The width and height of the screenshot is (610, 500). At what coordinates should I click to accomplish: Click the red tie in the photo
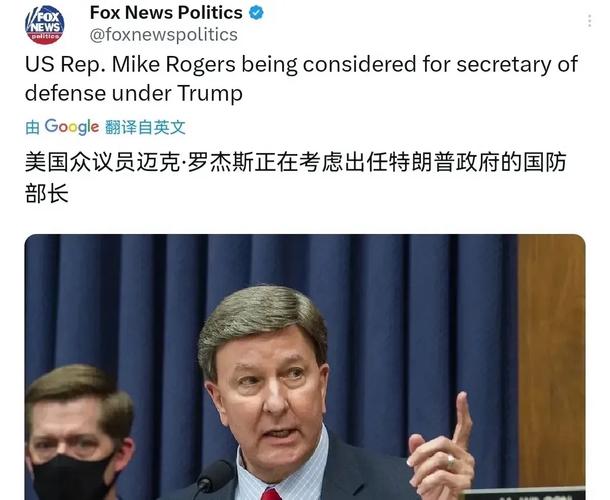tap(271, 494)
